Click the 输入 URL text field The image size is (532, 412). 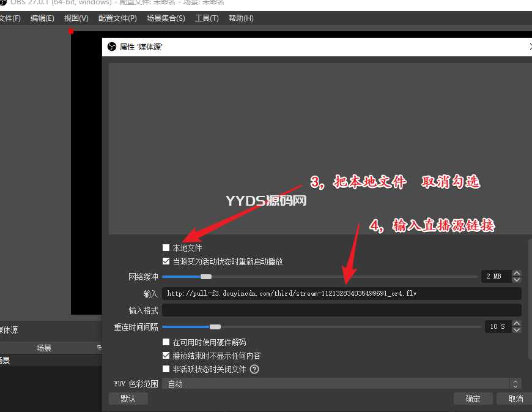[x=341, y=294]
